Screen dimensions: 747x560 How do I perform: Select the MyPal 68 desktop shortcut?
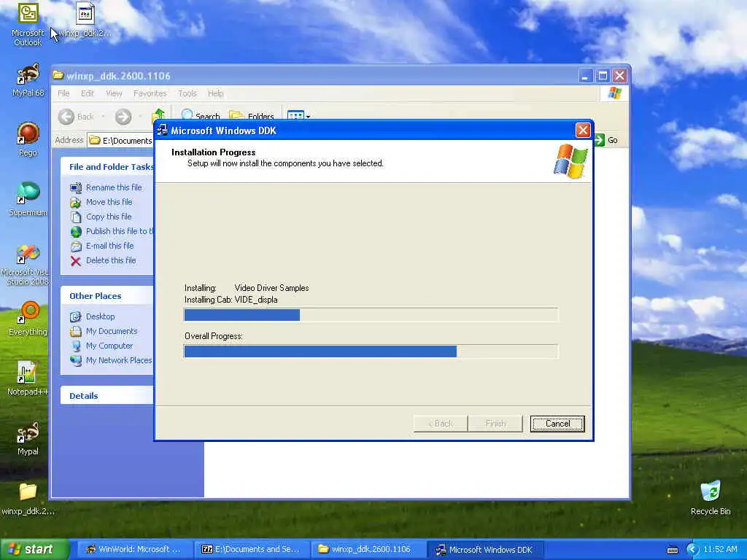click(x=28, y=80)
